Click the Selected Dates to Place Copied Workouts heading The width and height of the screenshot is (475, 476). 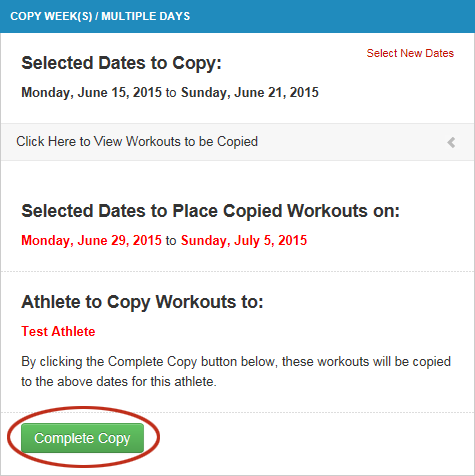[210, 211]
